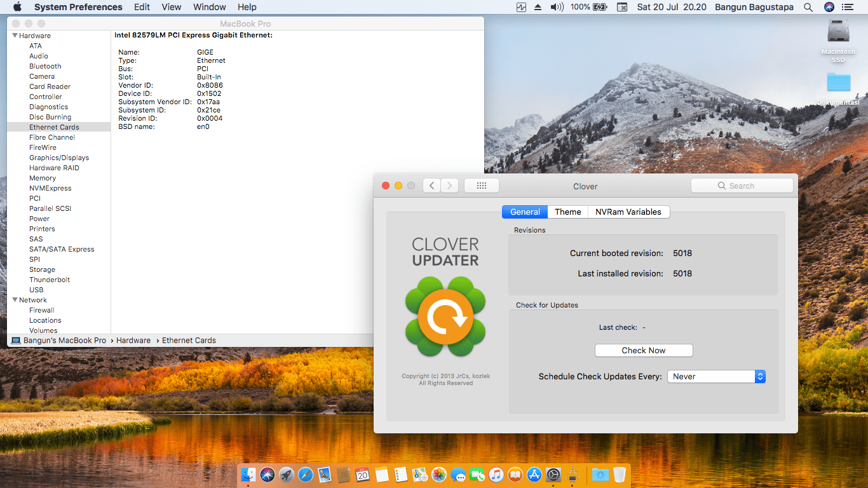Click the activity monitor menu bar icon
This screenshot has width=868, height=488.
point(522,7)
